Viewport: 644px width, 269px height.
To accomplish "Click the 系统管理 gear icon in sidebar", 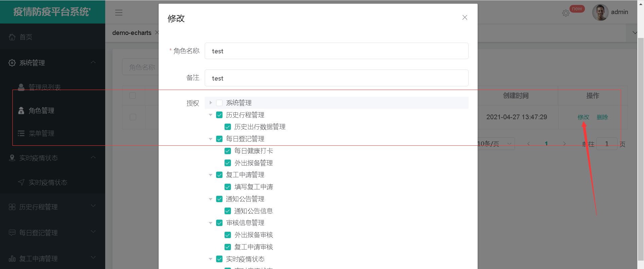I will pyautogui.click(x=12, y=63).
